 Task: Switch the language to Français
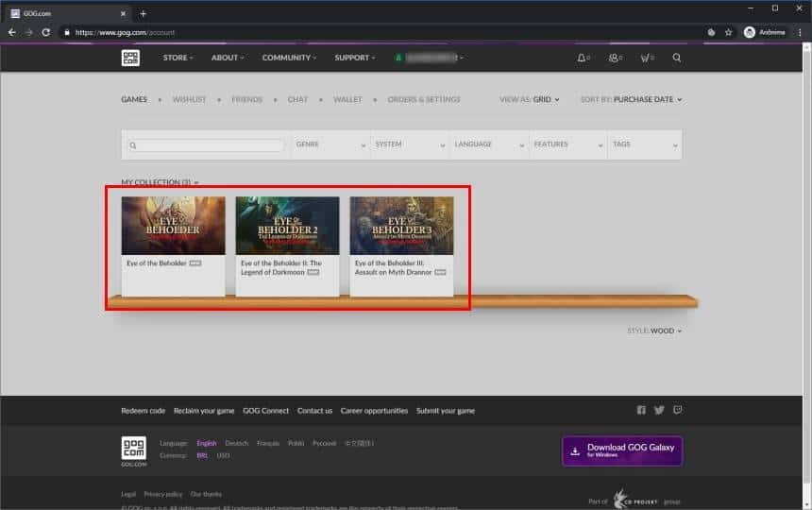[x=268, y=443]
